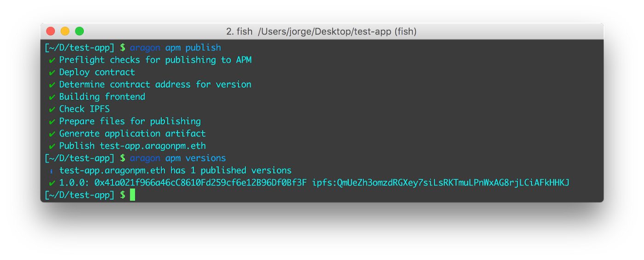
Task: Click the ipfs:QmUeZh3omzd hash text
Action: (x=441, y=183)
